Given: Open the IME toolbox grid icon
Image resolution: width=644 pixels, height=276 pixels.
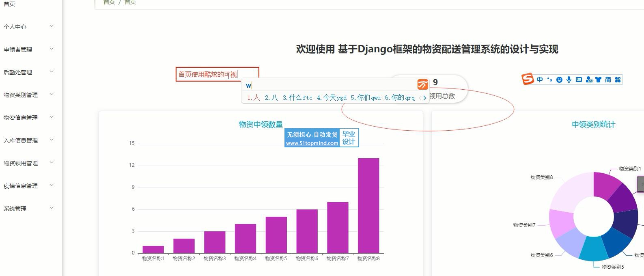Looking at the screenshot, I should [618, 80].
